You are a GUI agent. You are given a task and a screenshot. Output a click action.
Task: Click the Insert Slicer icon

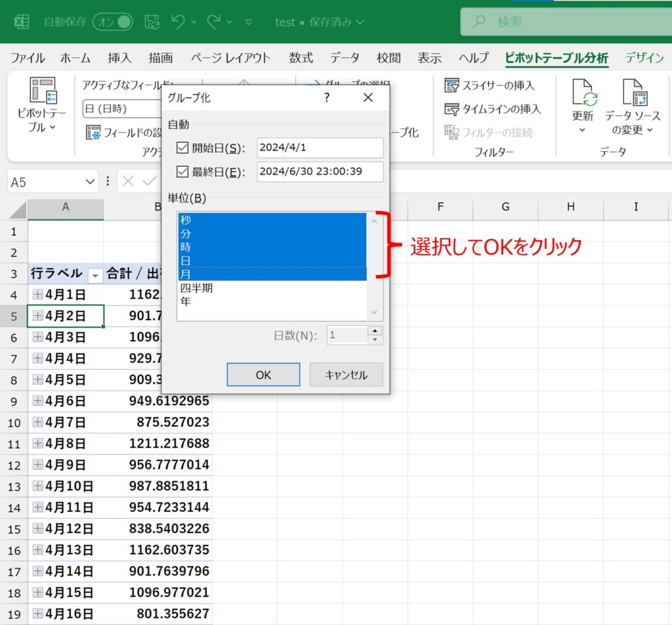451,85
